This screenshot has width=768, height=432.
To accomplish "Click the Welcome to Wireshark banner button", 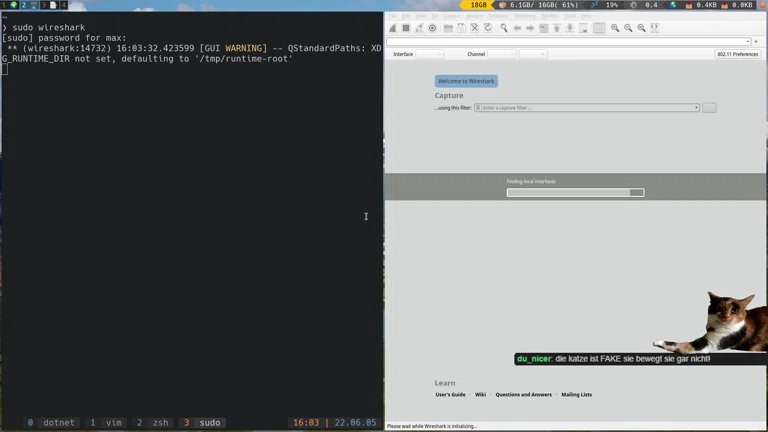I will pyautogui.click(x=466, y=81).
